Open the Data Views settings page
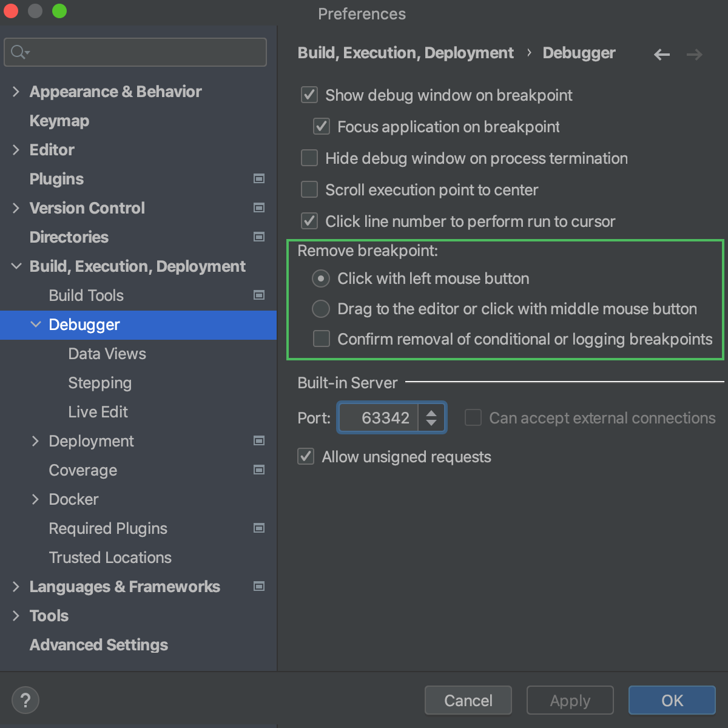This screenshot has width=728, height=728. tap(107, 354)
